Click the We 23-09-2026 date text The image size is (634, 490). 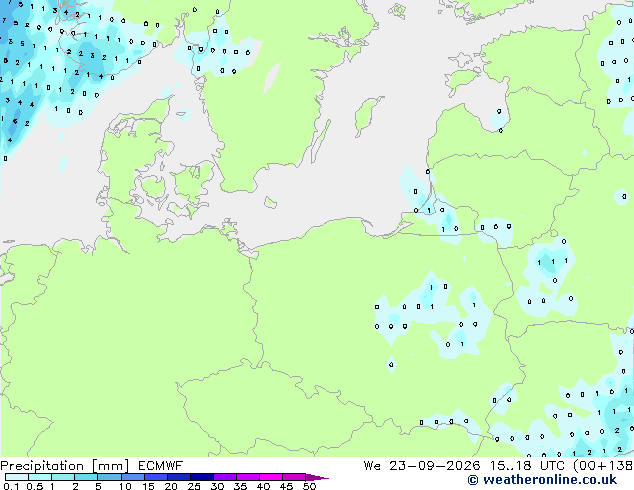(422, 466)
